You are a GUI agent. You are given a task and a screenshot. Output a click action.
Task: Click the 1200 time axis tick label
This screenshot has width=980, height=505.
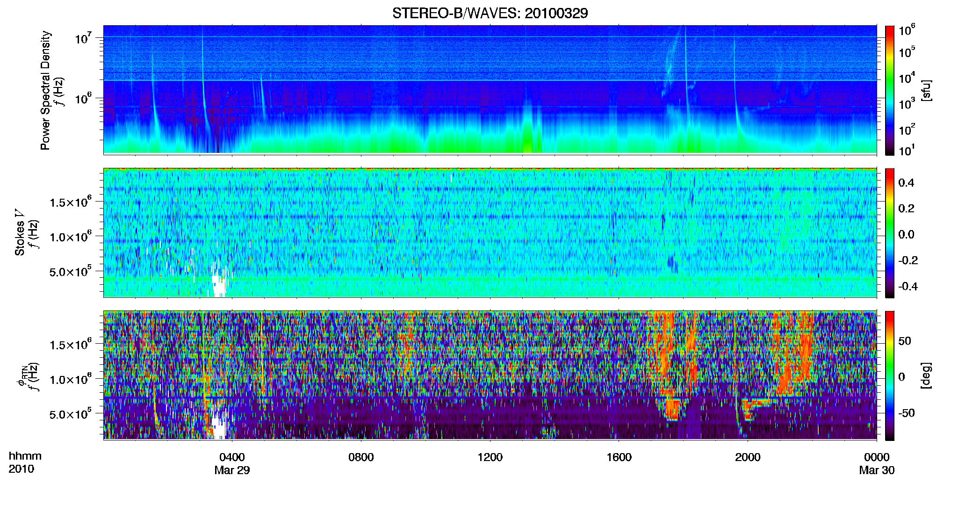pos(490,457)
